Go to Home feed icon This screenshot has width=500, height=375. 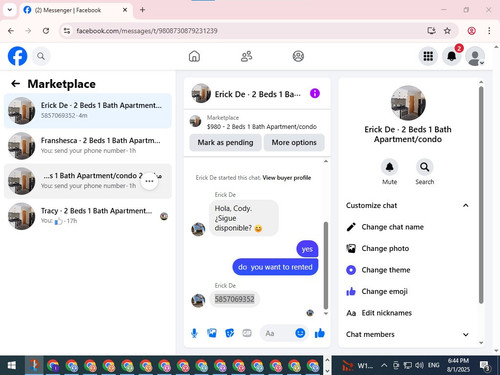point(194,56)
